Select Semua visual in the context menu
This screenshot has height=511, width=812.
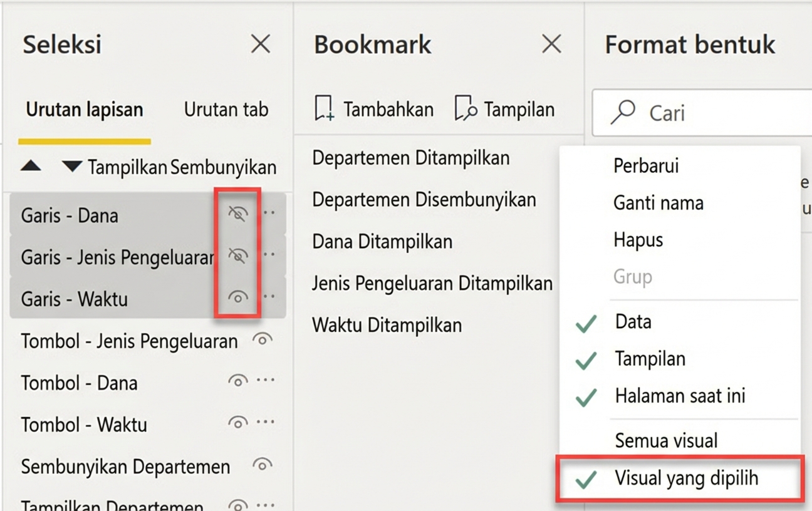[666, 440]
